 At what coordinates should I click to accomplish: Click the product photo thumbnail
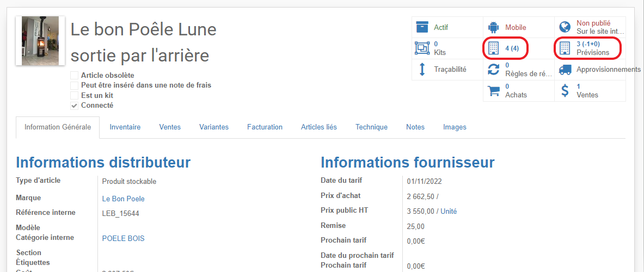coord(40,41)
